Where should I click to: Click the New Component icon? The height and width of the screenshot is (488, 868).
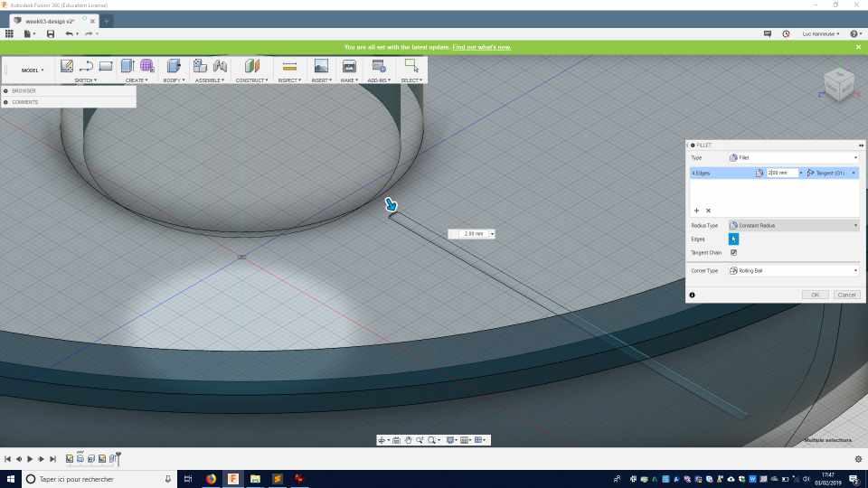[x=200, y=66]
